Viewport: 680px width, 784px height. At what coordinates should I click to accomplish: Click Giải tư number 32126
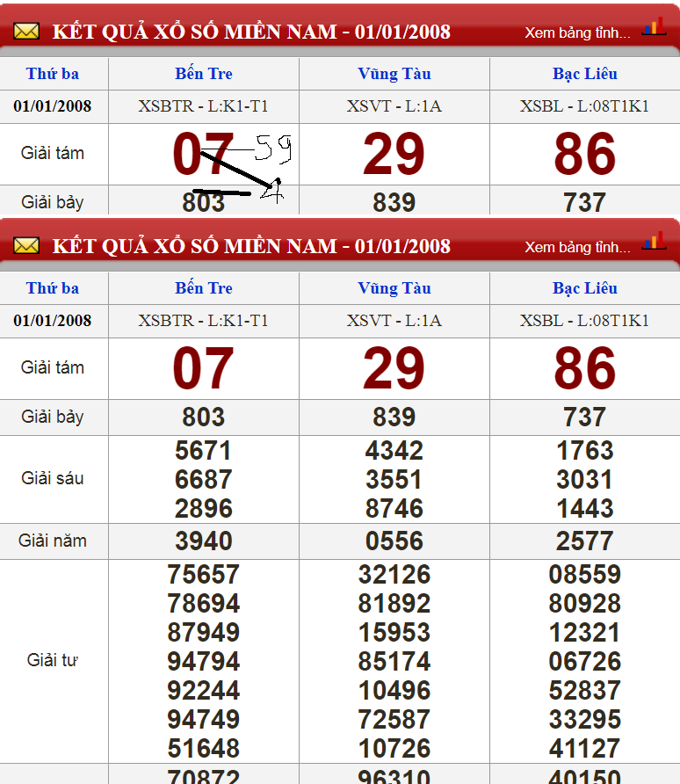pos(394,575)
